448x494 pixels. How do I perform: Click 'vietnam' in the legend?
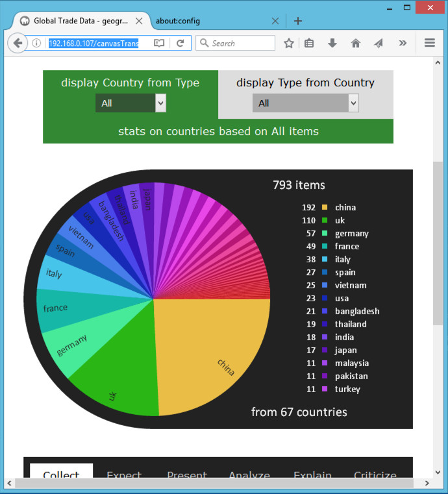pyautogui.click(x=351, y=285)
